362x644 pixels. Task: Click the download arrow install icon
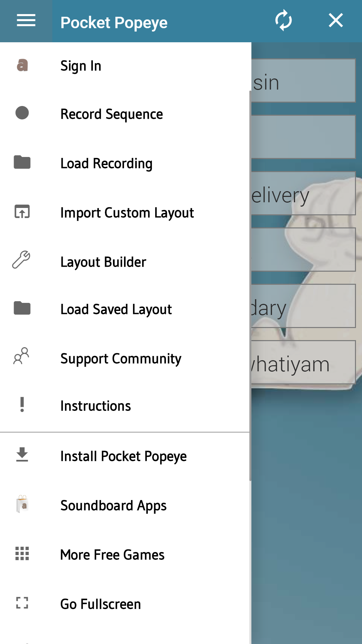[22, 454]
